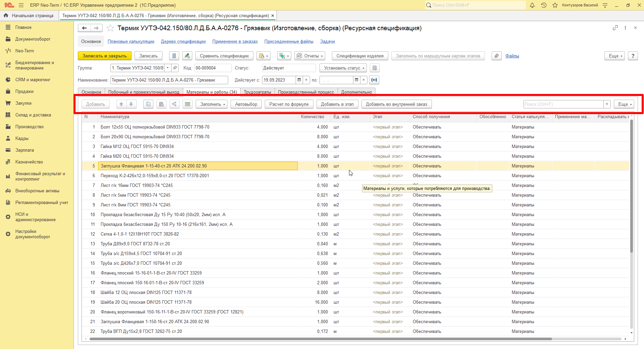Open the Производственный процесс tab

tap(306, 92)
